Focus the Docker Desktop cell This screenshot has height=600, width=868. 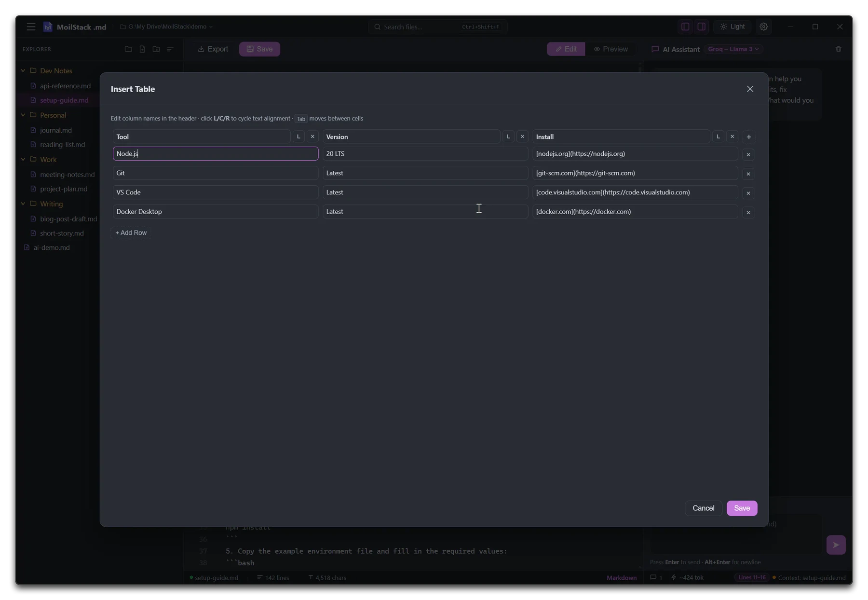tap(216, 211)
